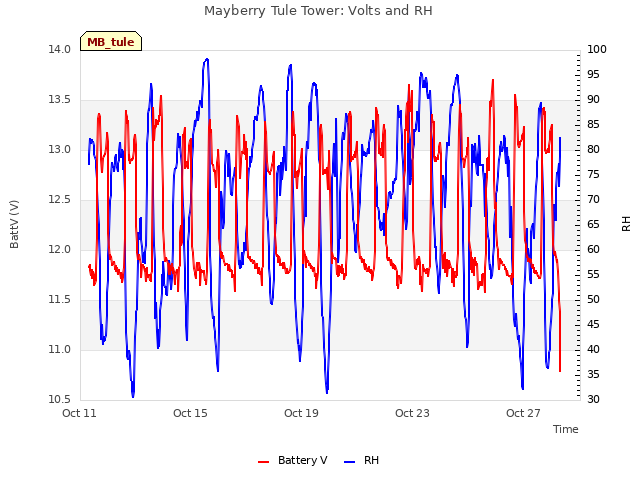Click the Oct 27 date tick label
Viewport: 640px width, 480px height.
click(523, 413)
